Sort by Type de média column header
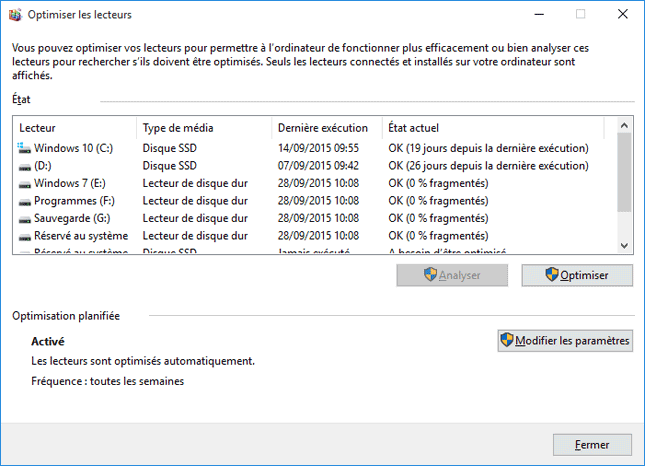The width and height of the screenshot is (645, 466). (x=204, y=128)
